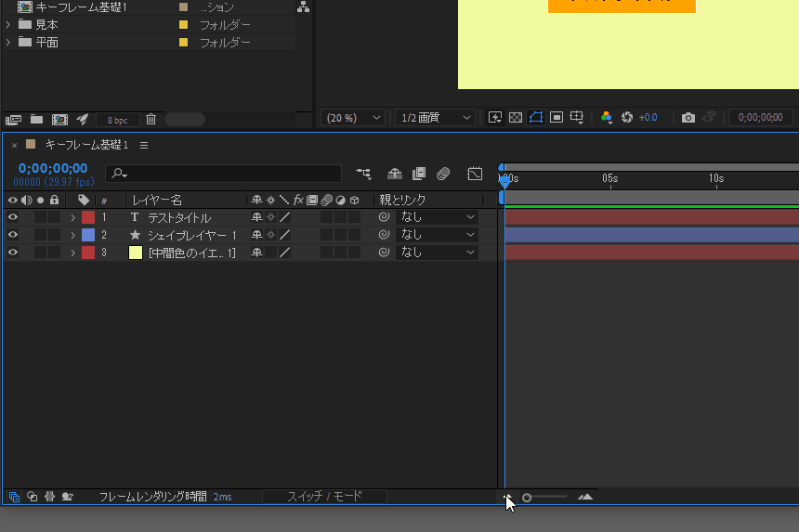Toggle quality switch on シェイプレイヤー 1 layer
Viewport: 799px width, 532px height.
pos(285,235)
